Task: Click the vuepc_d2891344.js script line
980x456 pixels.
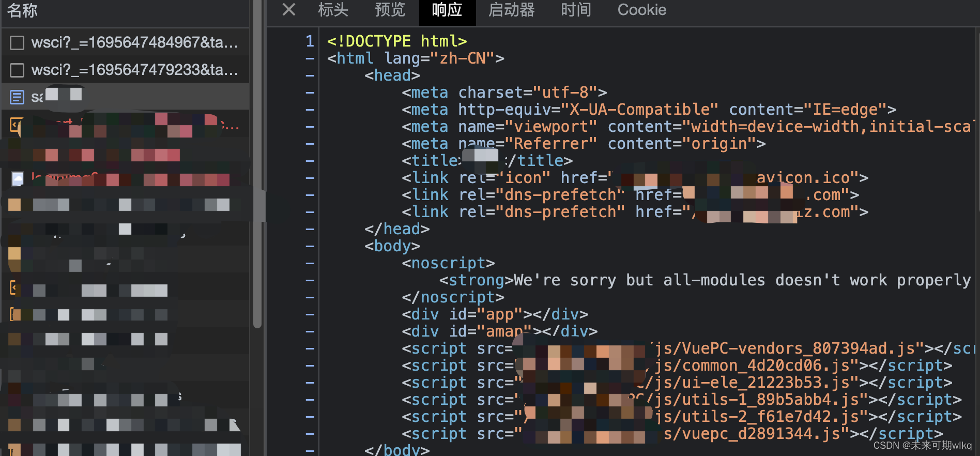Action: pos(672,433)
